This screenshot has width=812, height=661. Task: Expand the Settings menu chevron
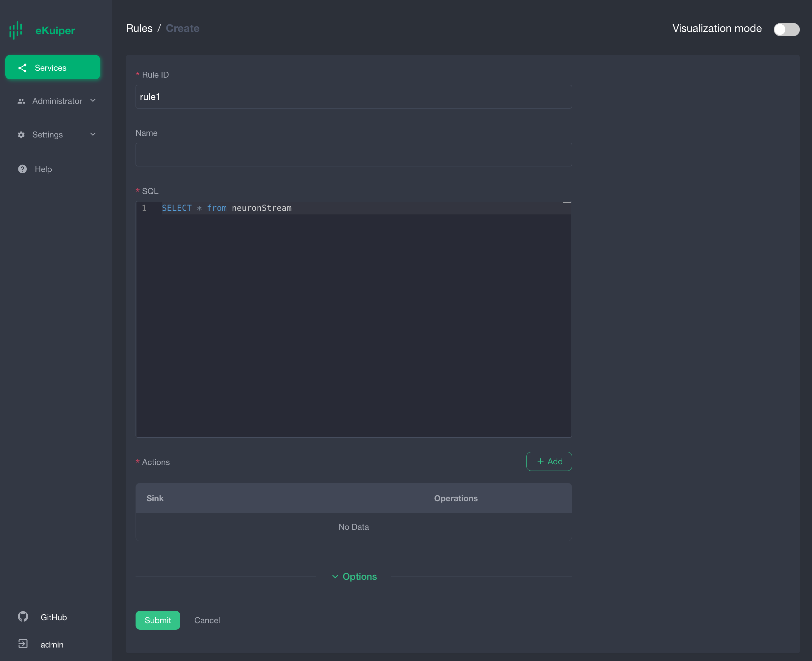93,135
